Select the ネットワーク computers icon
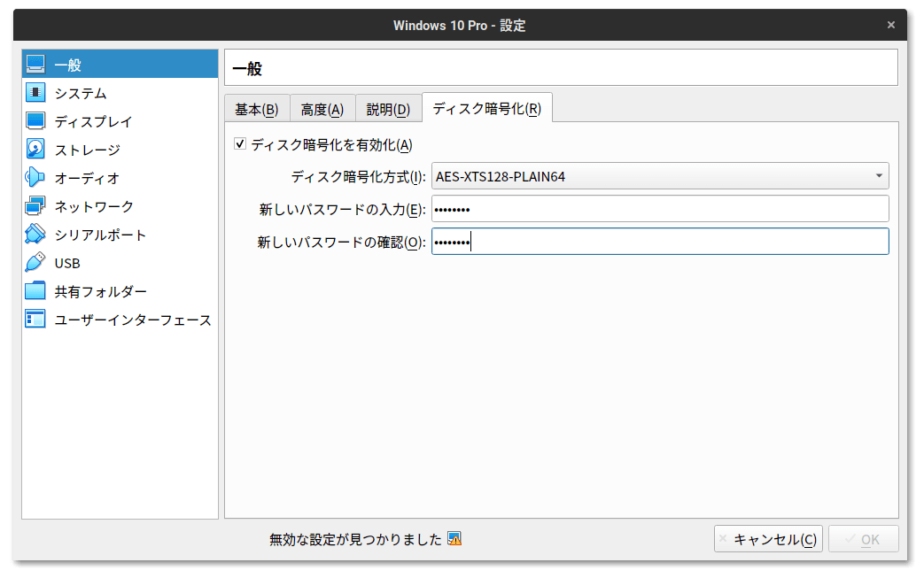The width and height of the screenshot is (924, 578). pos(35,206)
